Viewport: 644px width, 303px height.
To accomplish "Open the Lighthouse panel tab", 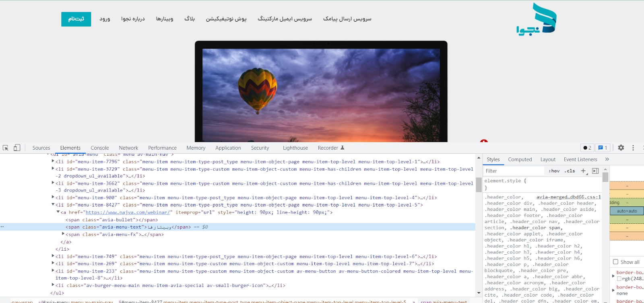I will click(295, 148).
